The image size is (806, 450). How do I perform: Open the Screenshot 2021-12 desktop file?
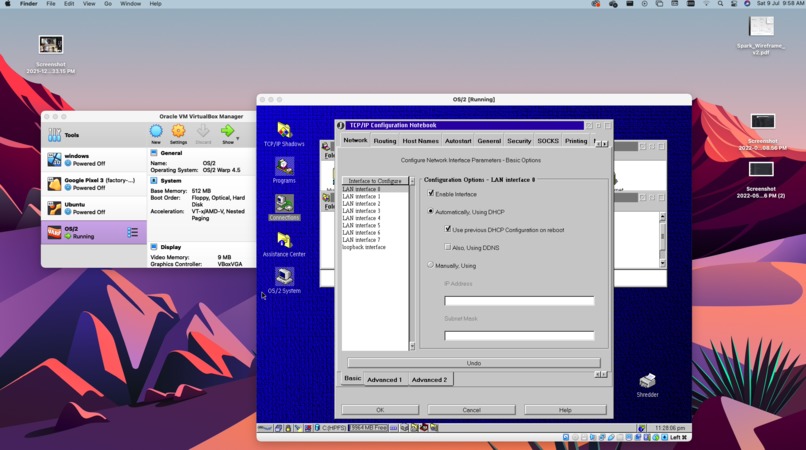pos(50,45)
